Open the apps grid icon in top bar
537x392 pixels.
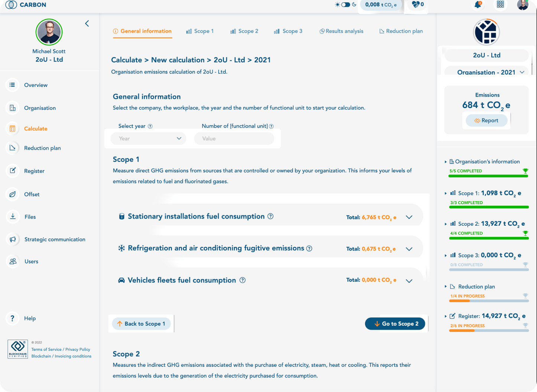(500, 4)
